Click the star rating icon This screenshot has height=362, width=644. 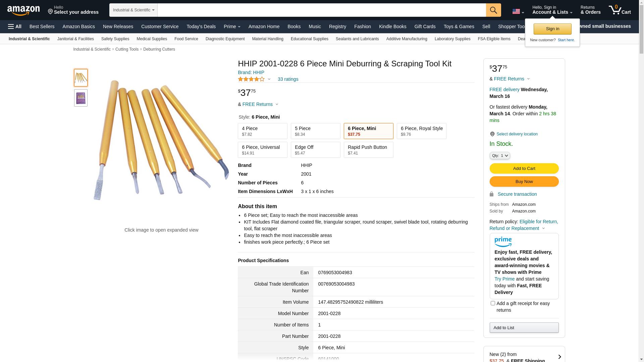pos(251,79)
